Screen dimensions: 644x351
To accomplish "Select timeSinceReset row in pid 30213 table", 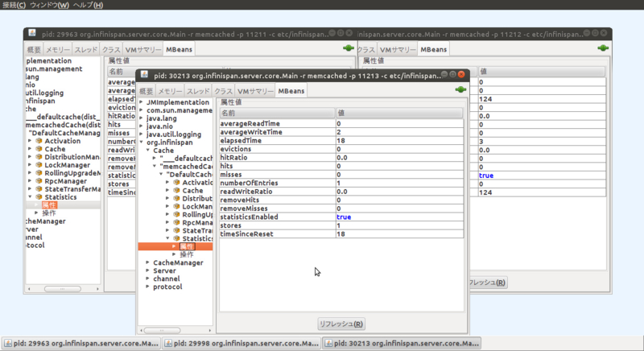I will 341,233.
